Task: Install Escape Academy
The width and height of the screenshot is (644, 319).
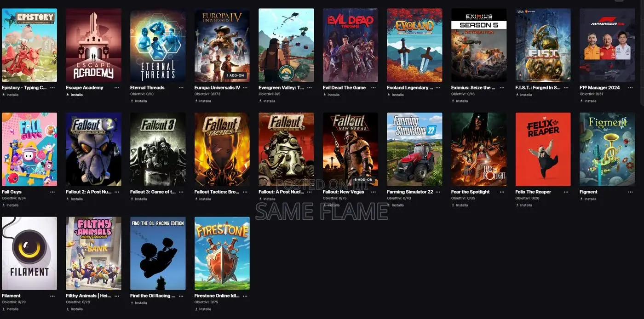Action: pyautogui.click(x=75, y=95)
